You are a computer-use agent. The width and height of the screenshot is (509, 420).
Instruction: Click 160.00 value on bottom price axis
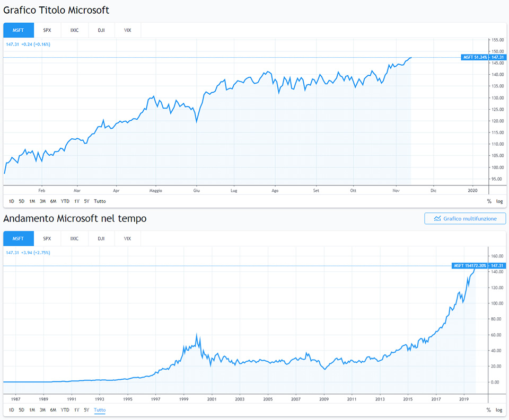click(497, 256)
